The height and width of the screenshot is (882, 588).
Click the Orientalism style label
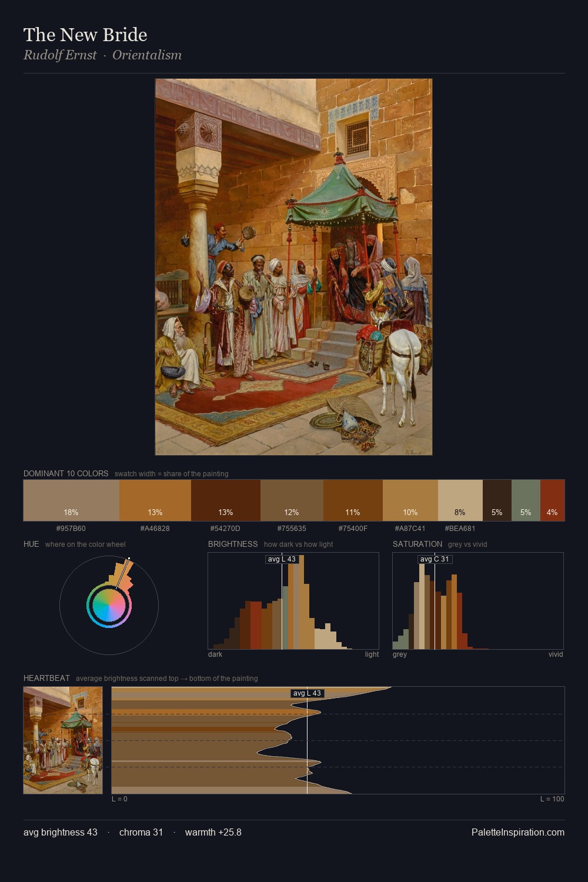147,55
